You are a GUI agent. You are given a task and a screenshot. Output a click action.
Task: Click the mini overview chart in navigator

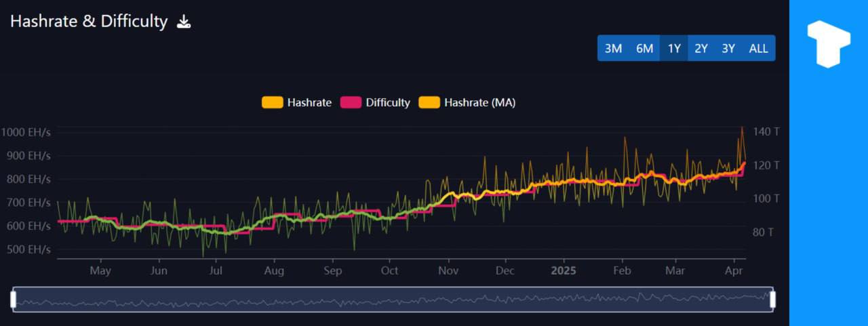point(393,299)
